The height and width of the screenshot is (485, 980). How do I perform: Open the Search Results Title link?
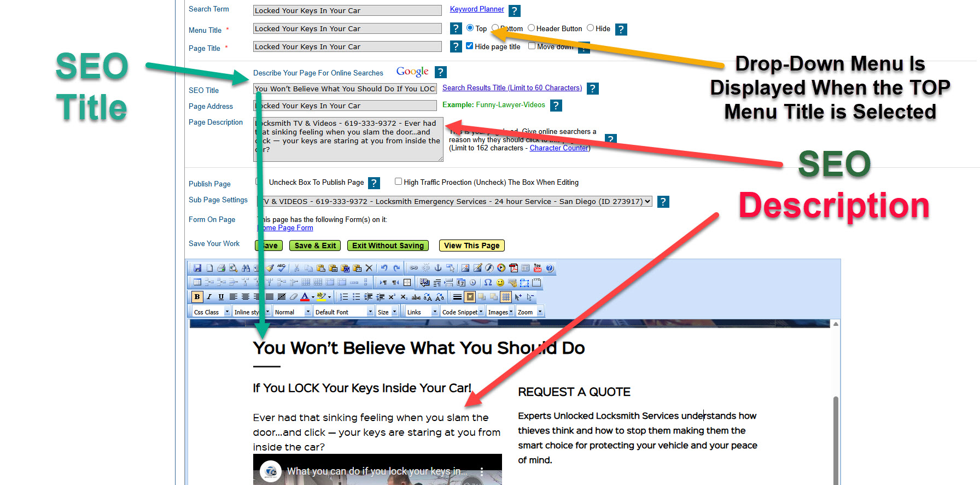point(512,87)
